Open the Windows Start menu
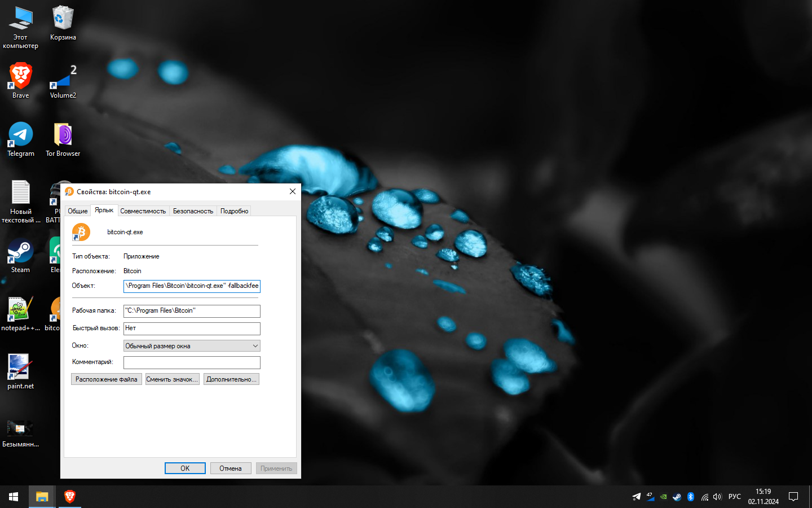Image resolution: width=812 pixels, height=508 pixels. pos(14,497)
